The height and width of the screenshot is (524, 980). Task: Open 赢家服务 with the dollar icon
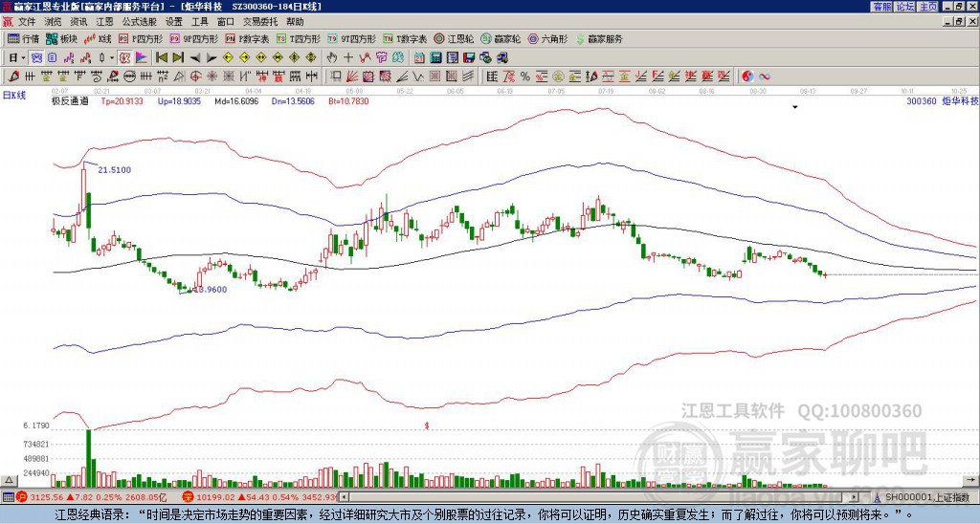[x=599, y=38]
